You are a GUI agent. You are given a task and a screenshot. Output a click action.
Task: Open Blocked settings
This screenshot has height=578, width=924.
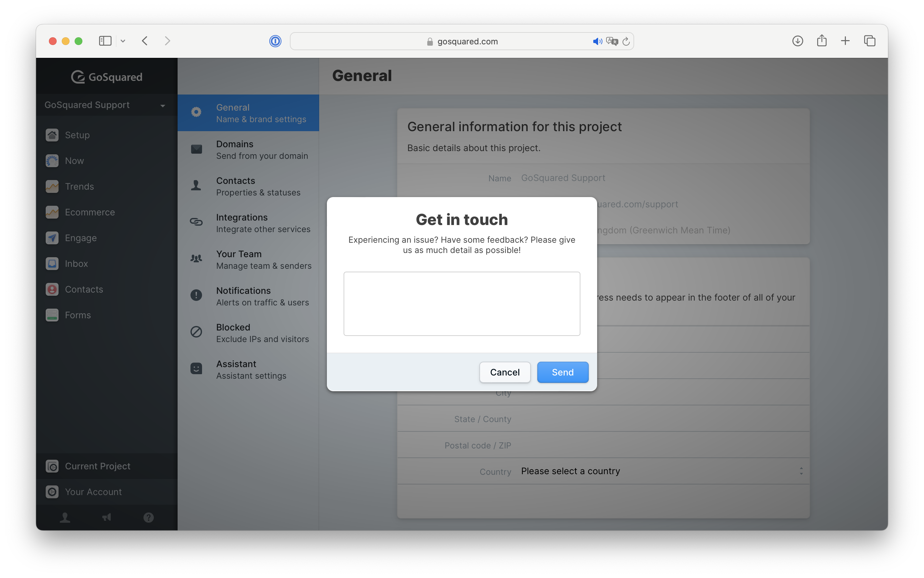tap(248, 333)
